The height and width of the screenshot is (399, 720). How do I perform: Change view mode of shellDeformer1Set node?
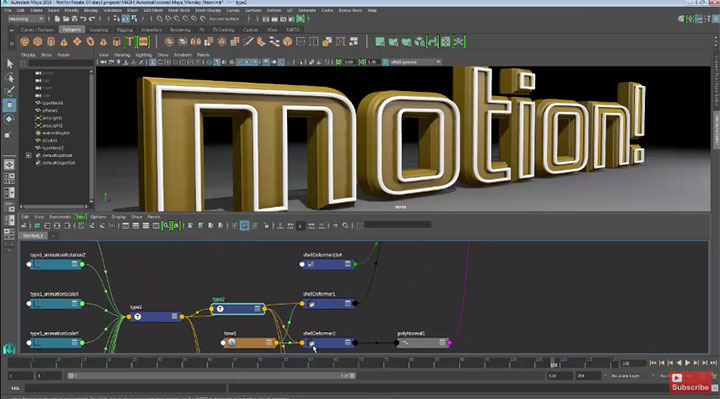(348, 264)
